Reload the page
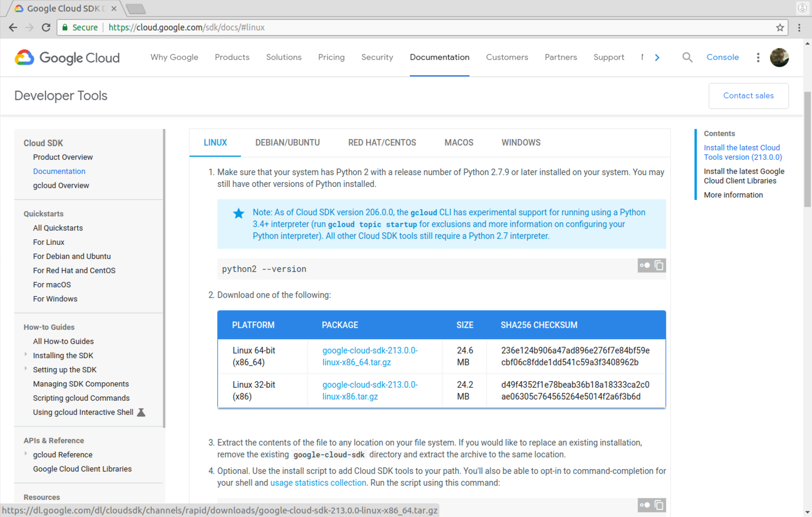The image size is (812, 517). click(x=46, y=27)
